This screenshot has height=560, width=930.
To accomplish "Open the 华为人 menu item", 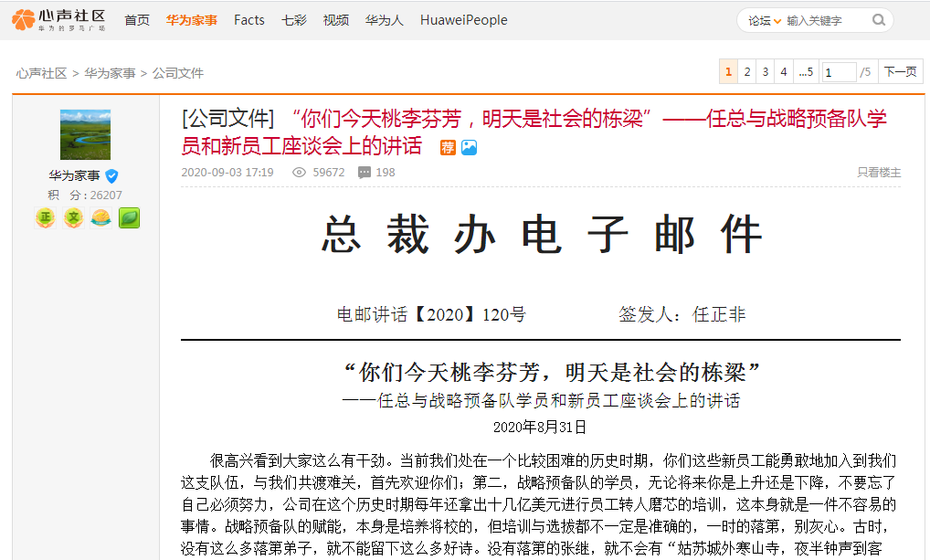I will click(385, 20).
